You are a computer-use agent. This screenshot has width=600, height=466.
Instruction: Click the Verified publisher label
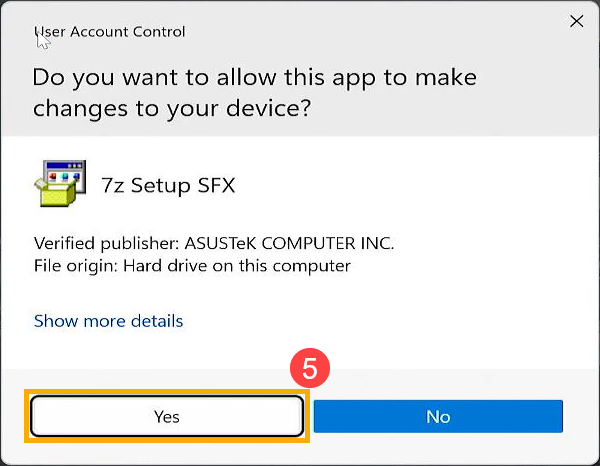[x=106, y=243]
